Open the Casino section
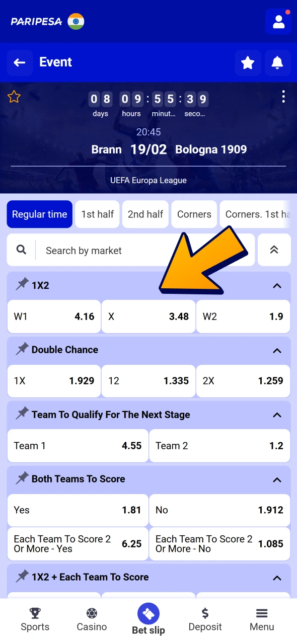The height and width of the screenshot is (644, 297). [91, 619]
